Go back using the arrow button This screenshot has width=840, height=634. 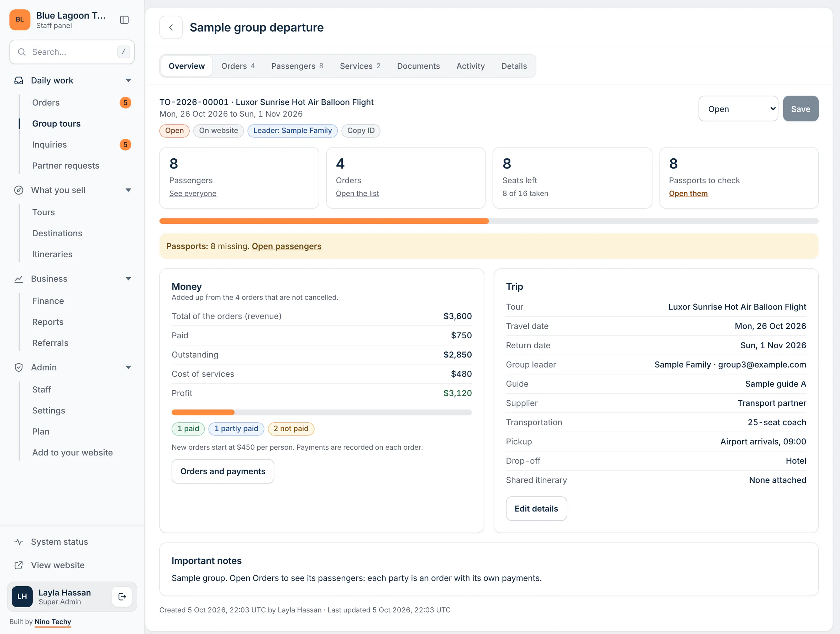tap(171, 27)
